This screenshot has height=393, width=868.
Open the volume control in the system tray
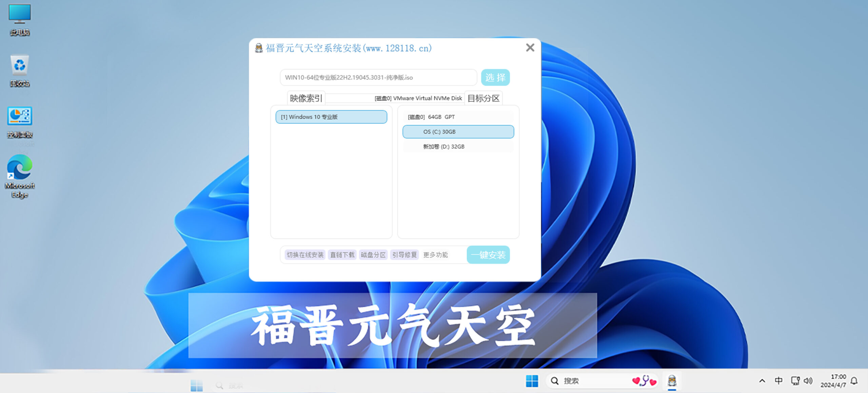[x=808, y=380]
